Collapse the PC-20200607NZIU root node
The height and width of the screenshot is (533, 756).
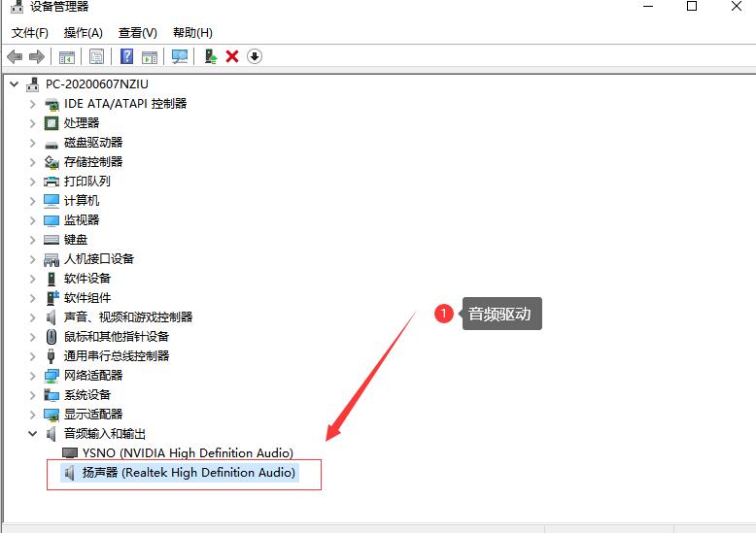[x=14, y=84]
